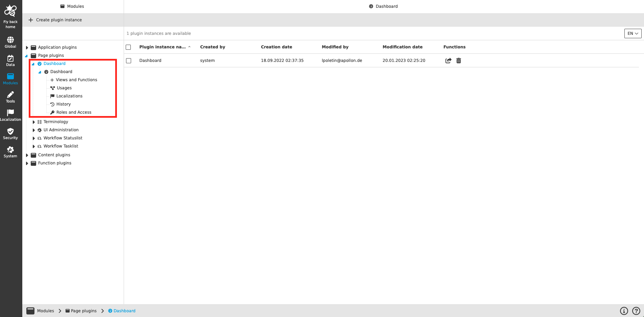This screenshot has width=644, height=317.
Task: Expand the Terminology tree node
Action: [33, 122]
